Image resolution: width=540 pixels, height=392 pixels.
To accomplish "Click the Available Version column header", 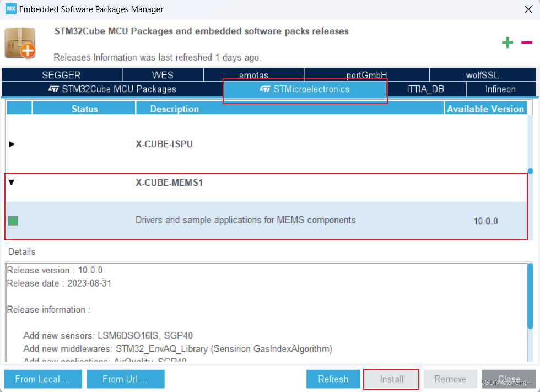I will point(485,109).
